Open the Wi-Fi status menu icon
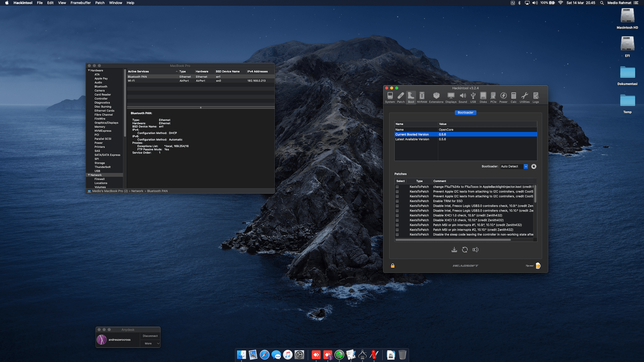This screenshot has width=644, height=362. coord(560,3)
